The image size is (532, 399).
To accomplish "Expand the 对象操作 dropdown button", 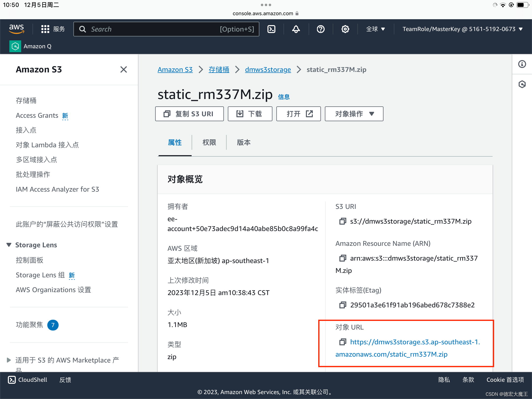I will click(x=354, y=114).
